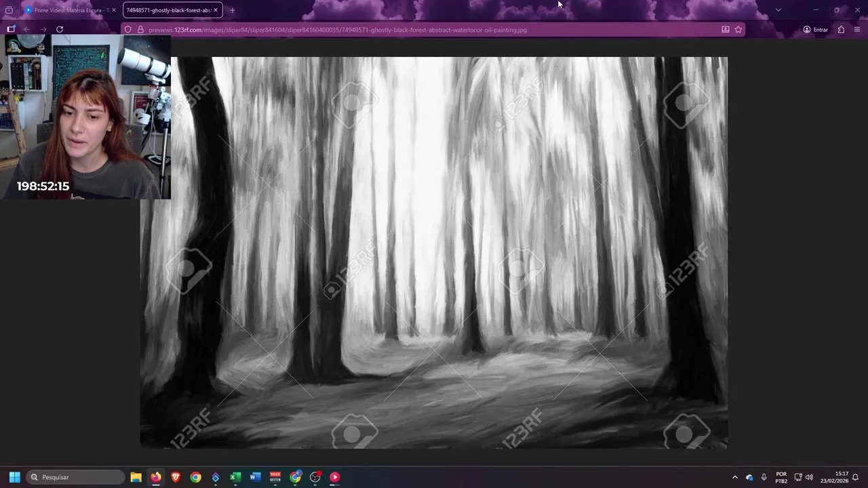Screen dimensions: 868x488
Task: Open the notifications bell
Action: coord(856,477)
